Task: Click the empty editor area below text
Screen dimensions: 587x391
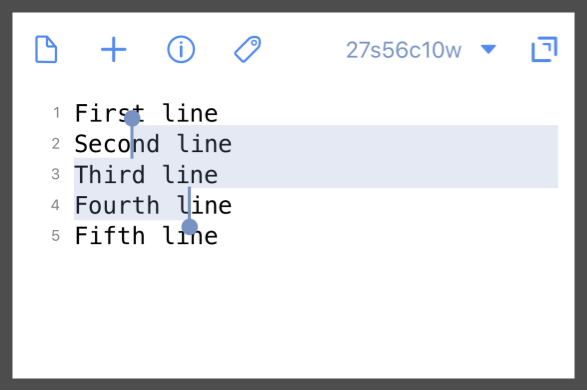Action: click(x=294, y=313)
